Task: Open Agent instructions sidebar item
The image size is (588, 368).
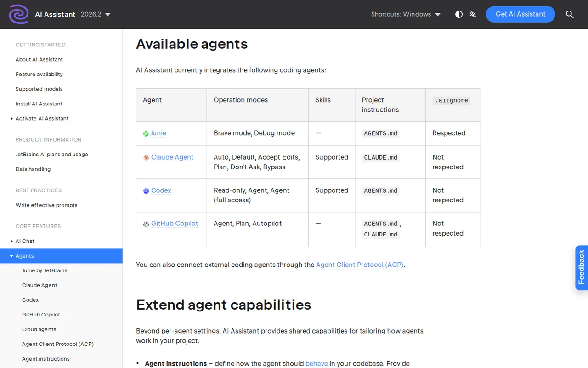Action: (x=46, y=359)
